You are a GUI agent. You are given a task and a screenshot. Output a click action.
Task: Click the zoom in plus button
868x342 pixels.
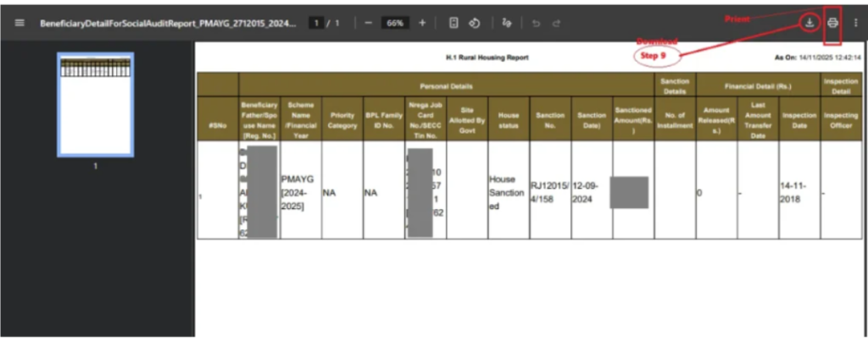coord(422,24)
